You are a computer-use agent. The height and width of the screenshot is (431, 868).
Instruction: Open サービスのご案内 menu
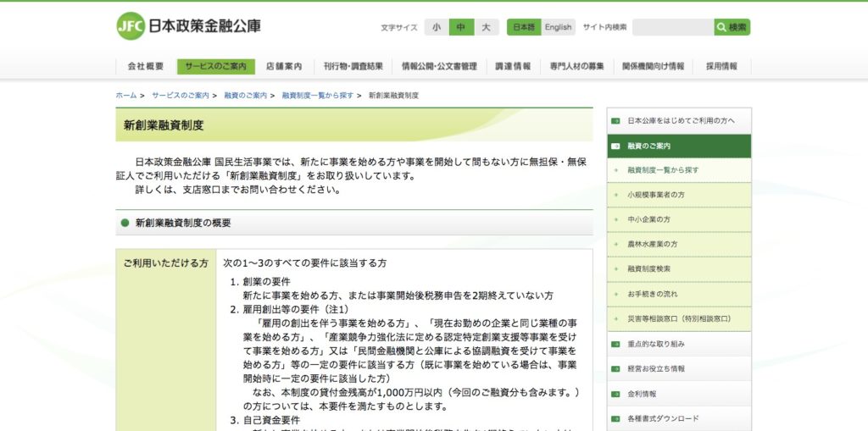coord(216,66)
